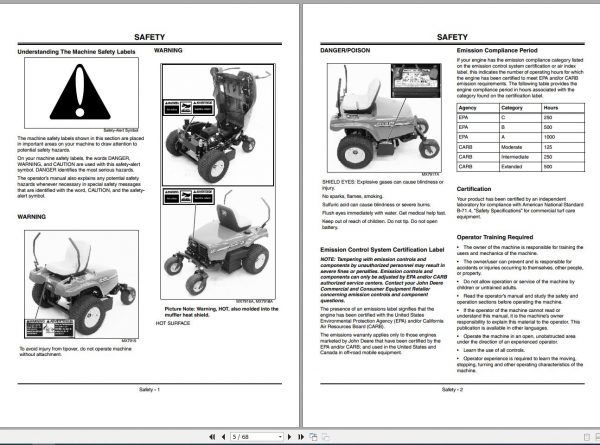The width and height of the screenshot is (600, 445).
Task: Click the 'Certification' heading
Action: click(473, 189)
